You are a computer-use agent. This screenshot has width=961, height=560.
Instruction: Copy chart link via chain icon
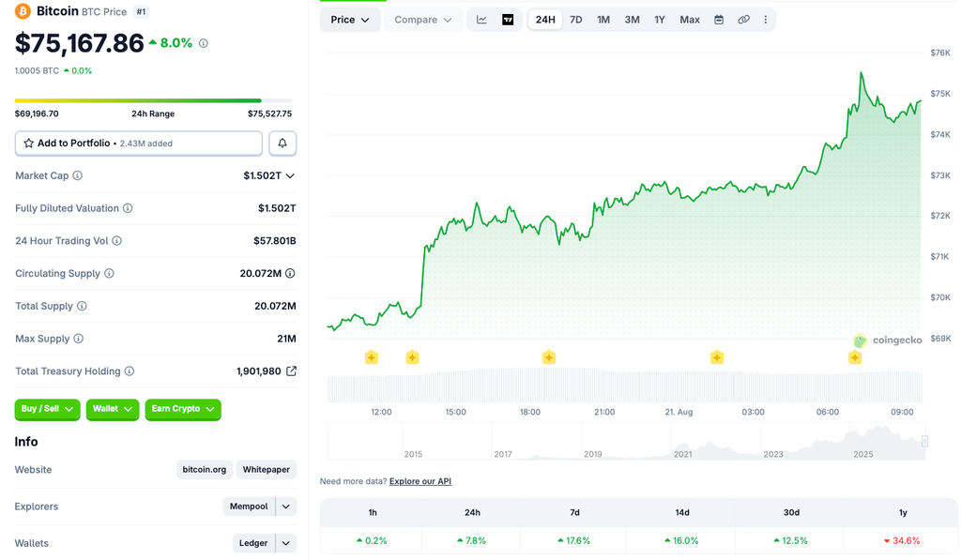pyautogui.click(x=743, y=20)
